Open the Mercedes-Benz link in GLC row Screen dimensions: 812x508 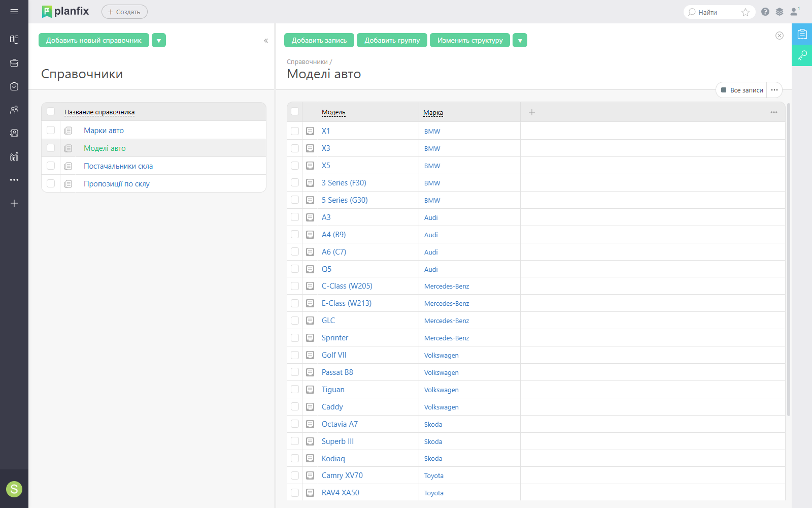click(447, 321)
